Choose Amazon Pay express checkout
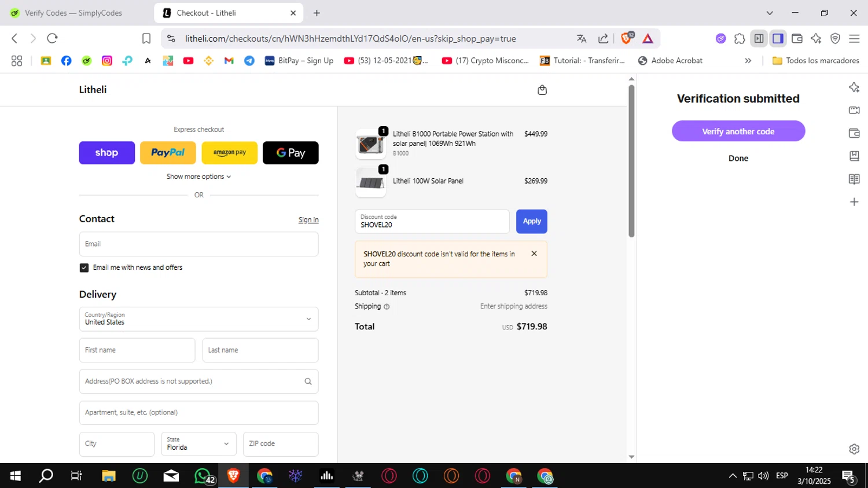The width and height of the screenshot is (868, 488). tap(229, 153)
